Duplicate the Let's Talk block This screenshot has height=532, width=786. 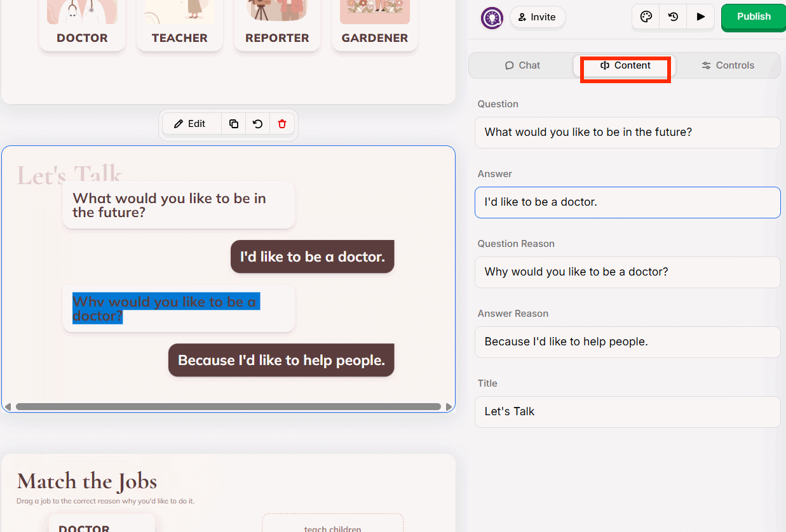click(233, 123)
